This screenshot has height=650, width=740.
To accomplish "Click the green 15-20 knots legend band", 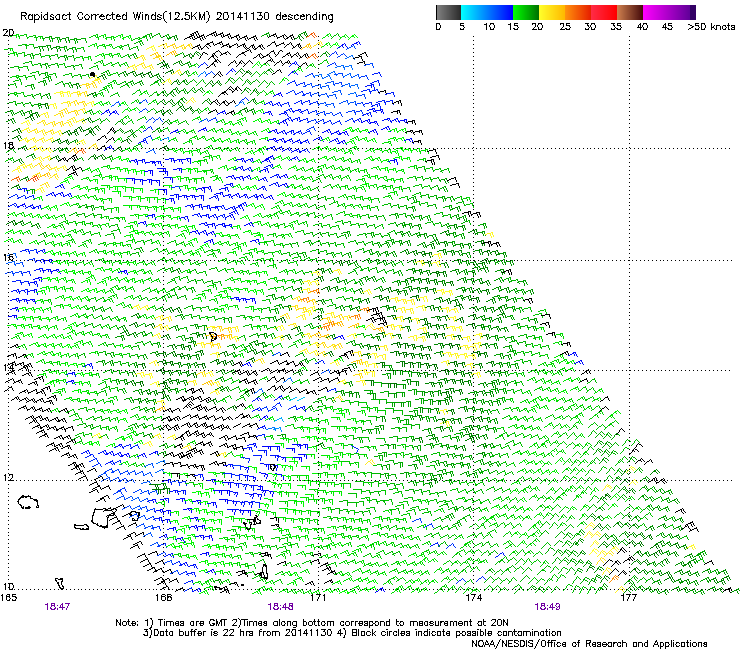I will [x=526, y=12].
